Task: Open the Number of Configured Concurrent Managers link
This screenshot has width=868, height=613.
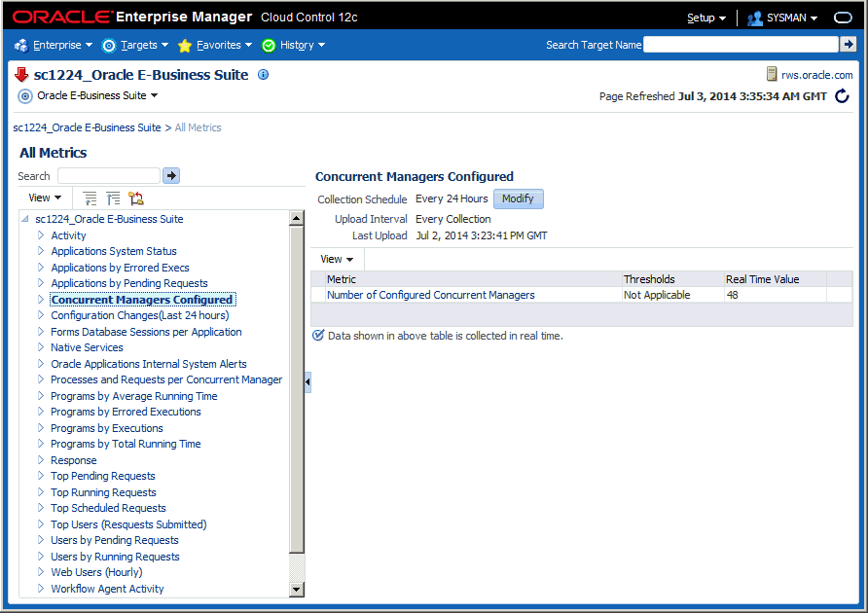Action: pos(431,295)
